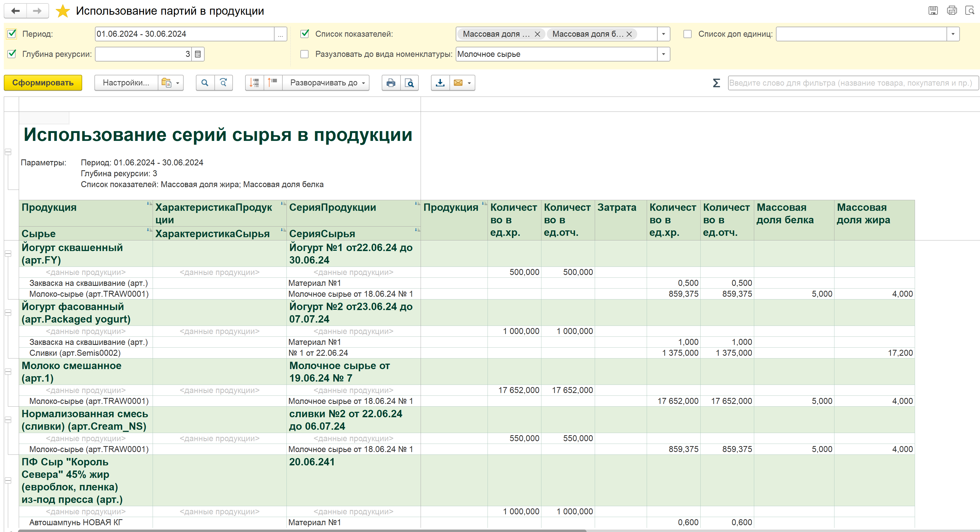Collapse the report parameters header group

point(8,152)
